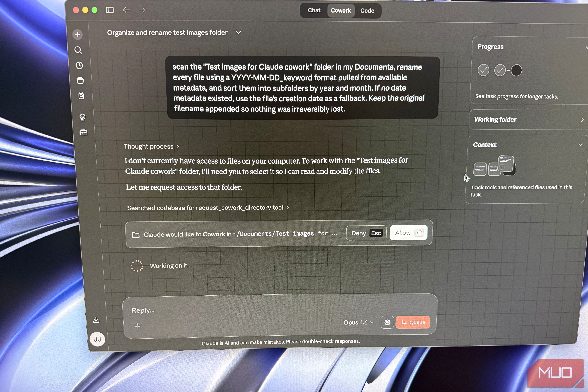Switch to the Code tab
Viewport: 588px width, 392px height.
point(367,11)
